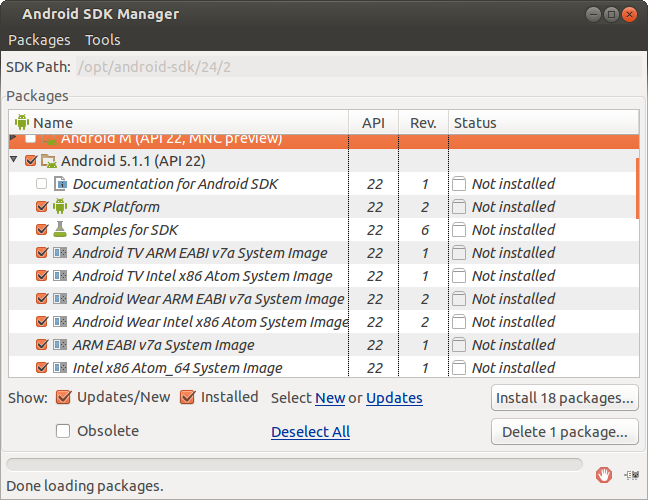Click the Android Wear Intel x86 Atom image icon

(60, 321)
